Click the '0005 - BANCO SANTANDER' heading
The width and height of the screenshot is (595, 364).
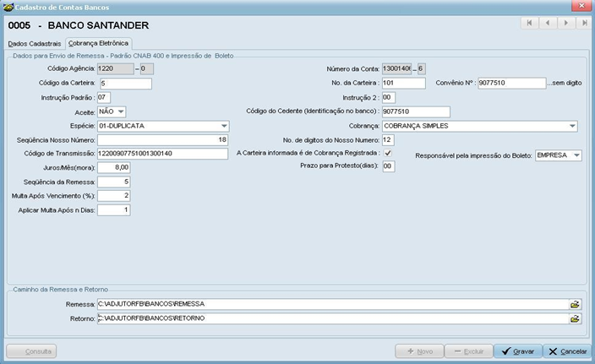79,25
